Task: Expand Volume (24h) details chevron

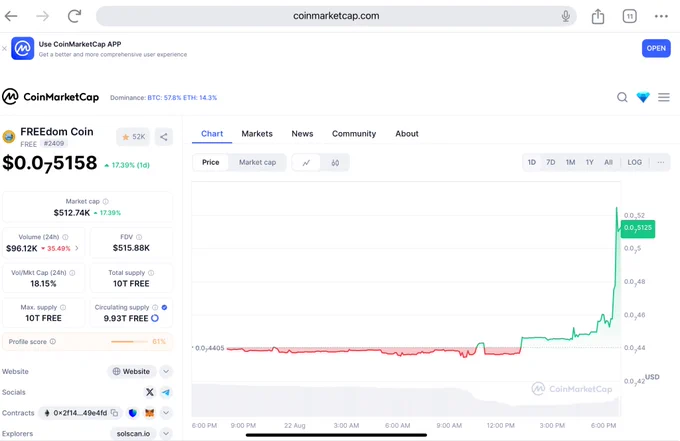Action: [77, 248]
